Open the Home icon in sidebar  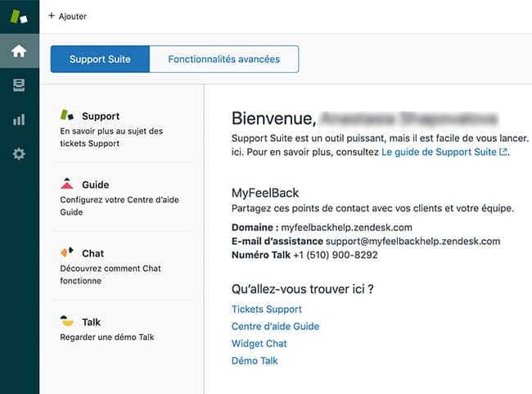click(19, 51)
